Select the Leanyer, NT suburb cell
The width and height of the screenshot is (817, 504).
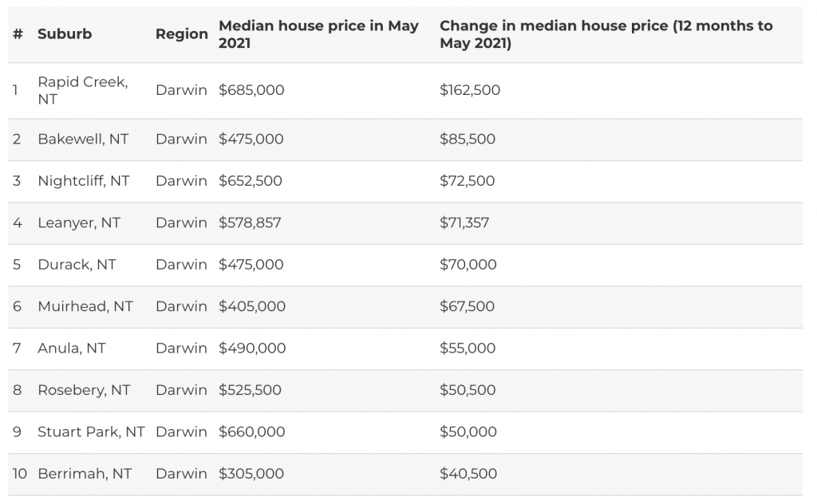coord(79,222)
